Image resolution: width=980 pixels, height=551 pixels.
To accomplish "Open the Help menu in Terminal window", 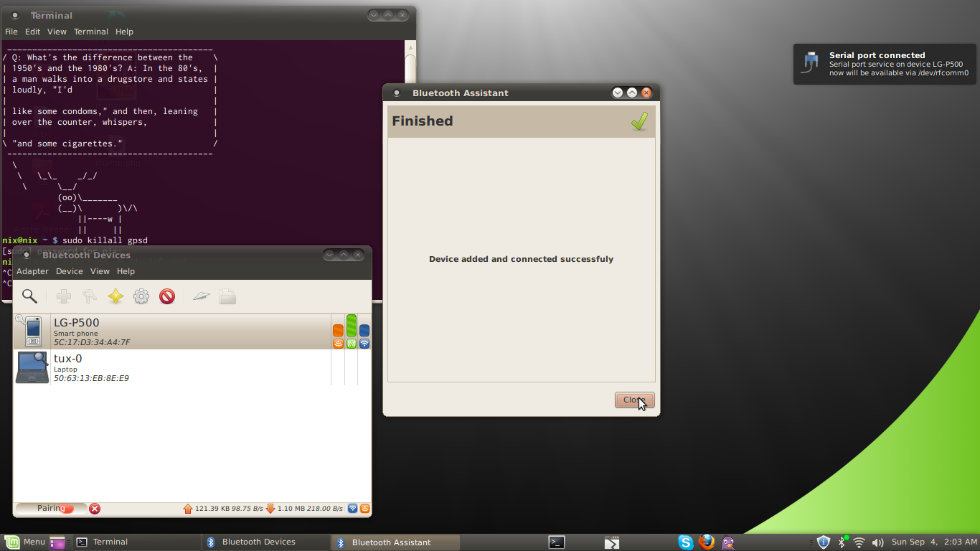I will (x=125, y=32).
